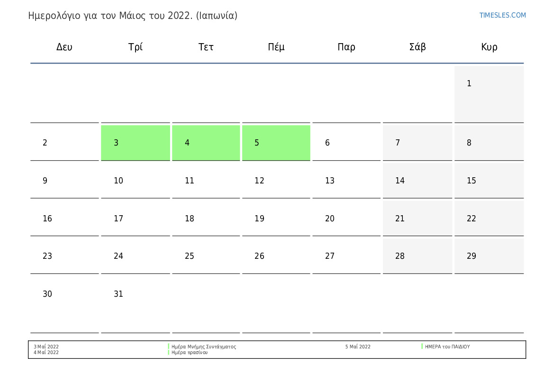Click the TIMESLES.COM link

(x=502, y=15)
